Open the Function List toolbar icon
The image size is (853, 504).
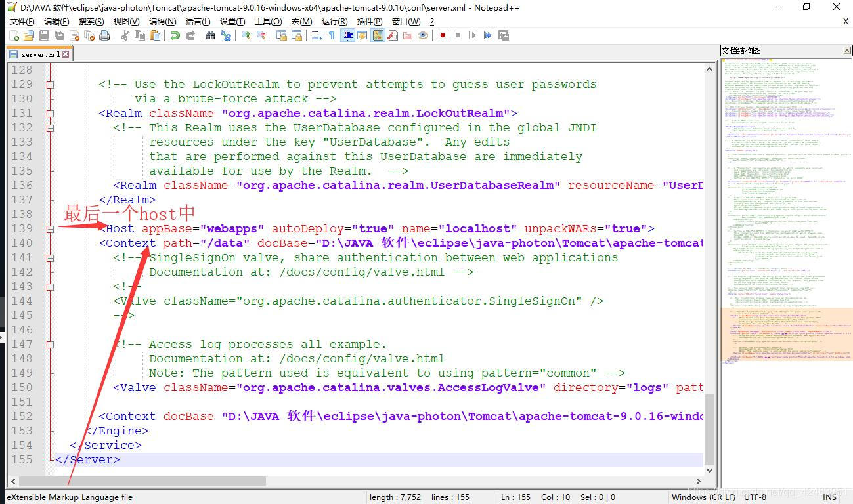click(x=392, y=35)
